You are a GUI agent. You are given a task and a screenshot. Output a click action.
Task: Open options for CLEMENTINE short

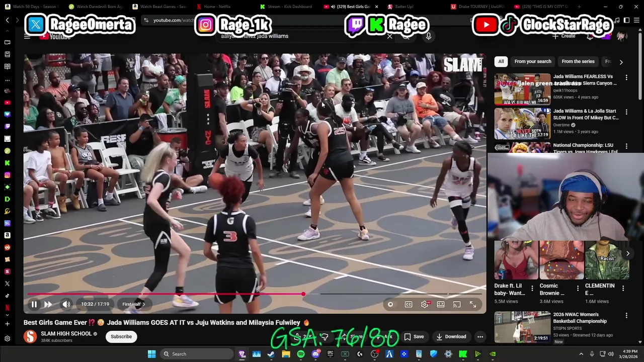point(623,289)
